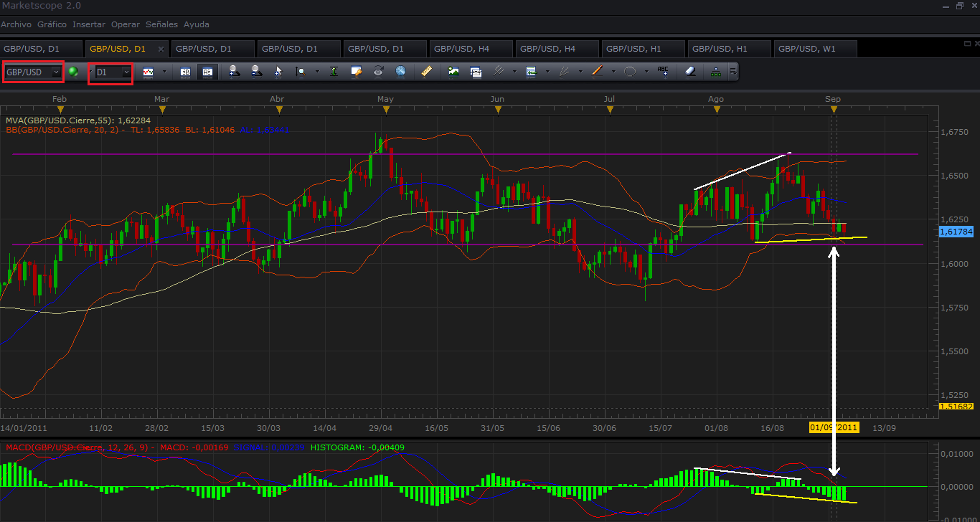Open the Gráfico menu
The image size is (980, 522).
pyautogui.click(x=52, y=24)
